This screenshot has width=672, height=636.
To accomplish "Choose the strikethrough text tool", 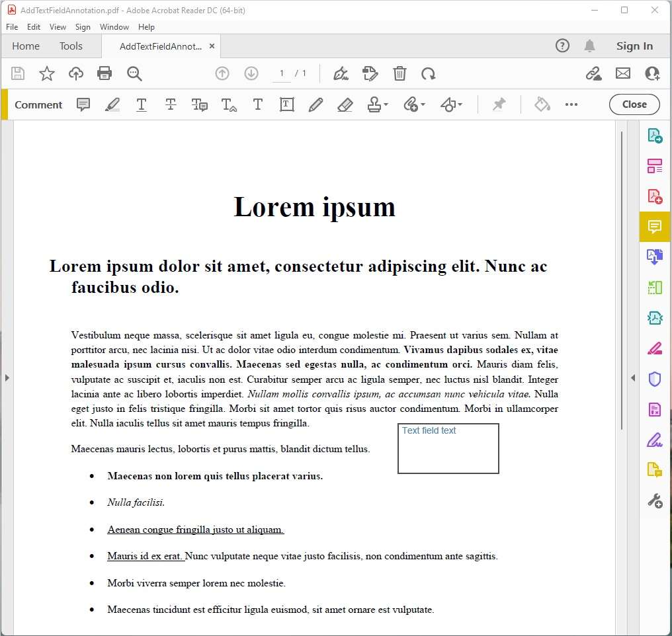I will [171, 104].
